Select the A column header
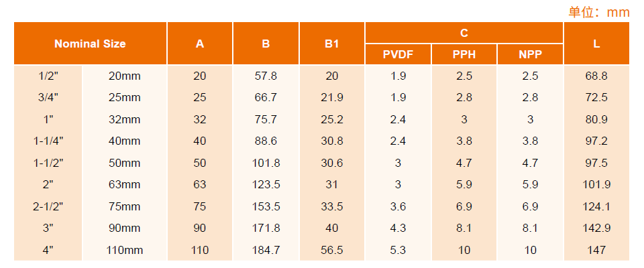 click(200, 44)
